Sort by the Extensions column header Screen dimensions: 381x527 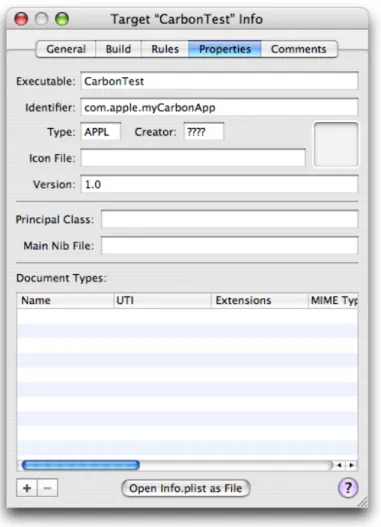[260, 300]
